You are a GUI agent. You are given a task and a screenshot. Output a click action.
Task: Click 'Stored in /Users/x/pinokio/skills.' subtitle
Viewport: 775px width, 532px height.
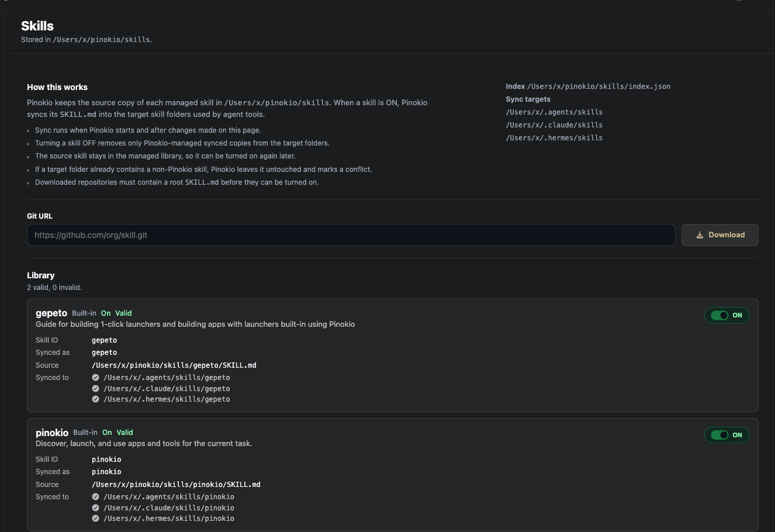pos(87,40)
